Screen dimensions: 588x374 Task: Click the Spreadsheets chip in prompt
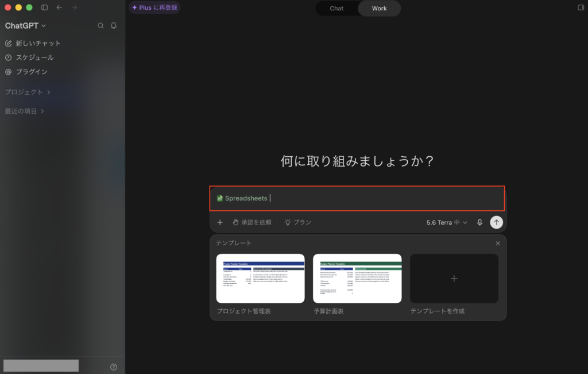[242, 198]
